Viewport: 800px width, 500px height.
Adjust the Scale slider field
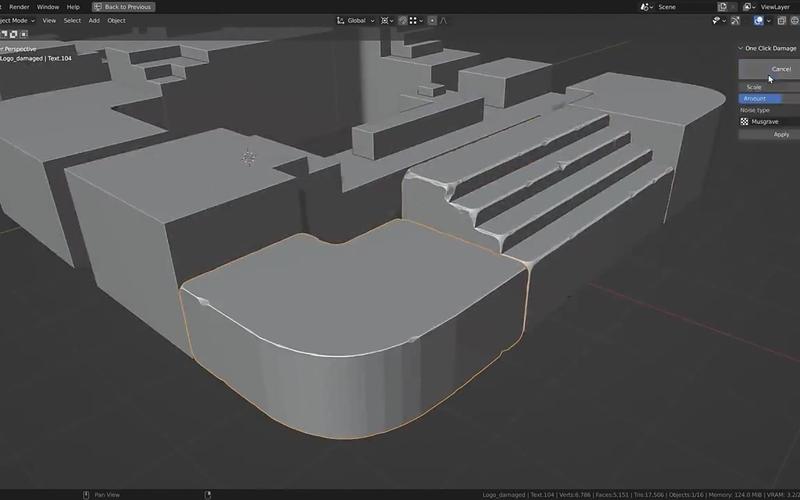[769, 87]
